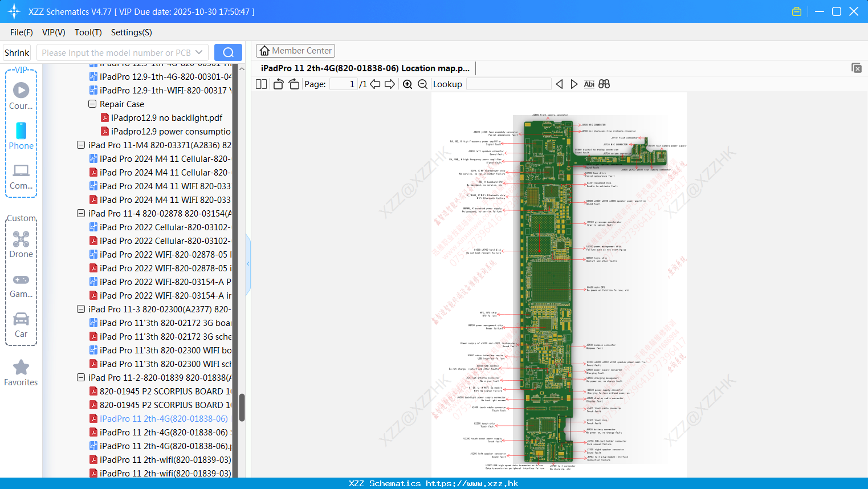Toggle two-page side-by-side view icon
868x489 pixels.
pyautogui.click(x=261, y=84)
